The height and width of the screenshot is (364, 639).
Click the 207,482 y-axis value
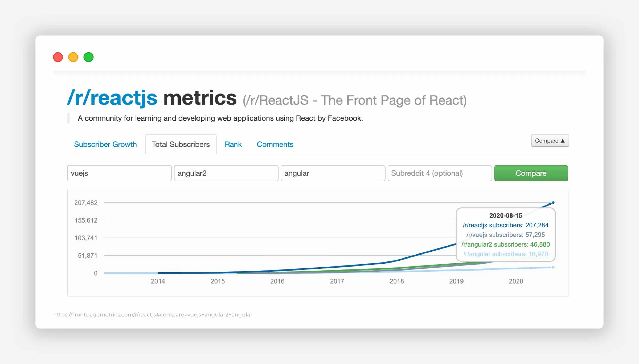point(86,203)
